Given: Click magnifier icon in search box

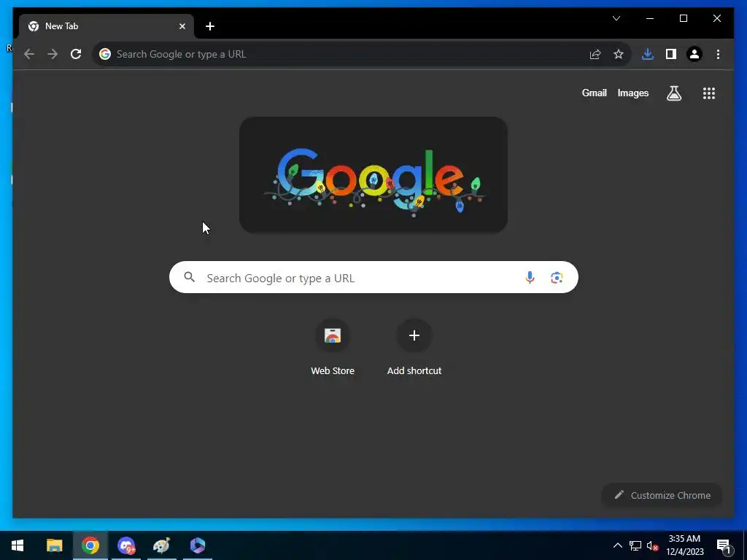Looking at the screenshot, I should (189, 277).
